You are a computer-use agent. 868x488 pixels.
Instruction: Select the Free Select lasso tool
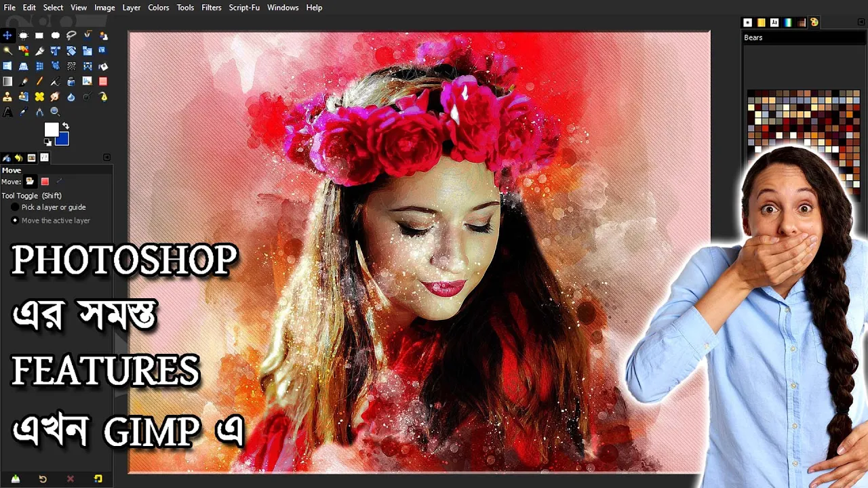(71, 35)
